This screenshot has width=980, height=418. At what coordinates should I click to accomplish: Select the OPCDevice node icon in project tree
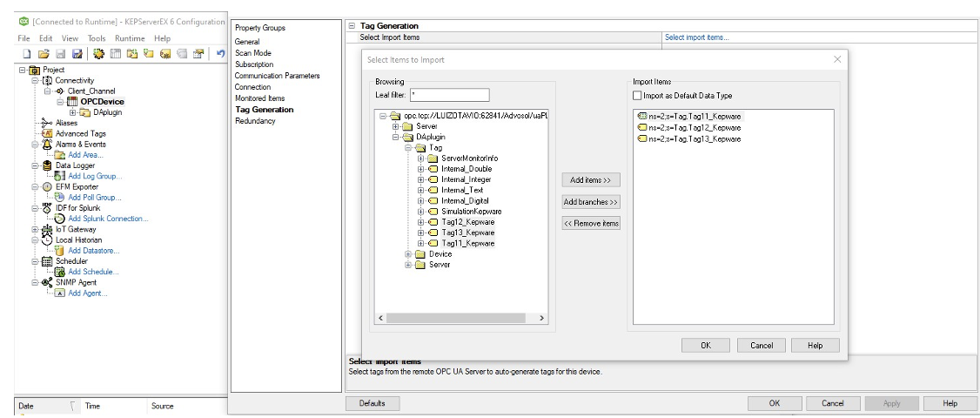pos(72,101)
